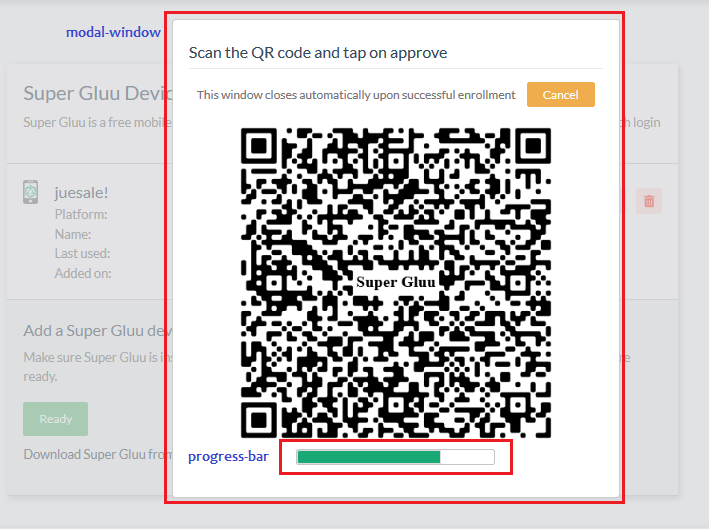Click the Platform: field label
Image resolution: width=709 pixels, height=529 pixels.
(81, 214)
